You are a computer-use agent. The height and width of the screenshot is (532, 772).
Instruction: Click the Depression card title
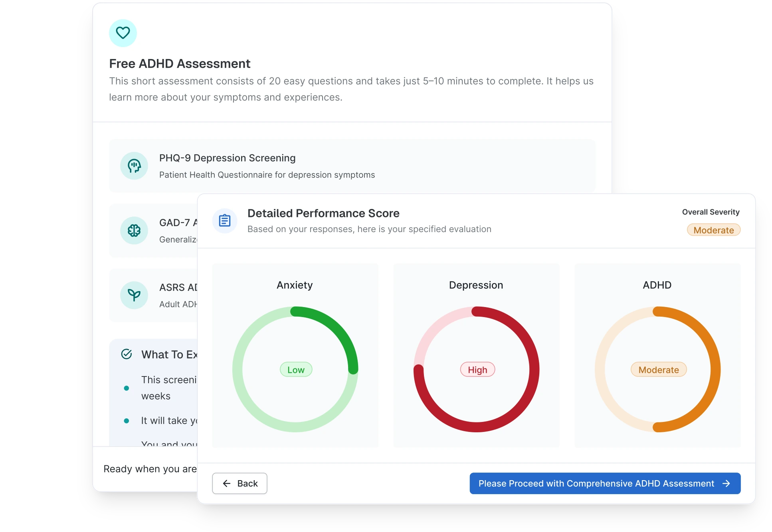point(476,285)
